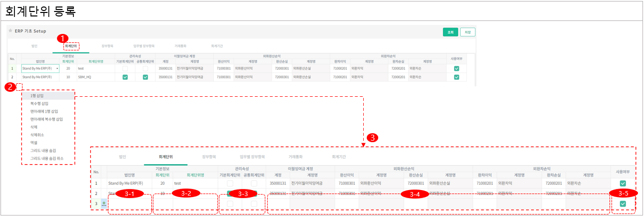Click the 회계단위명 cell containing test in top grid
The height and width of the screenshot is (217, 644).
click(95, 68)
